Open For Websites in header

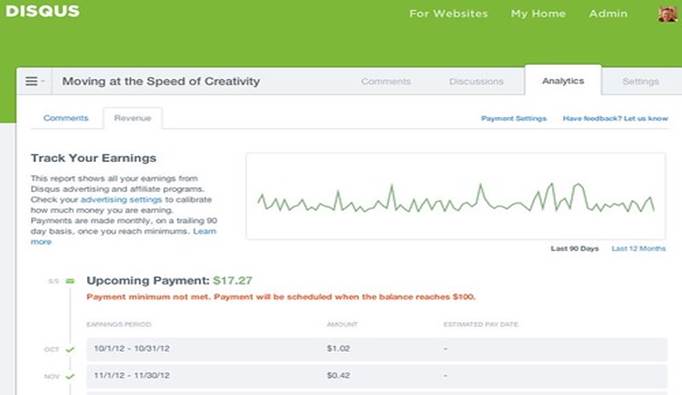coord(448,14)
